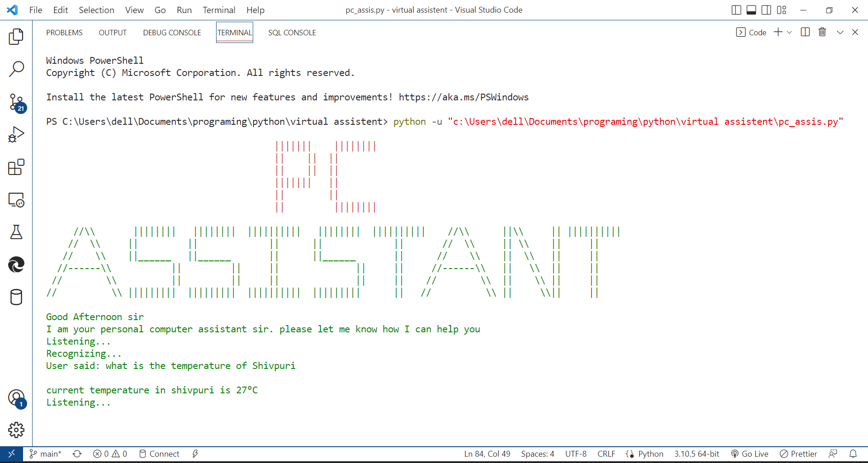Click the Code terminal label
The height and width of the screenshot is (463, 868).
tap(751, 33)
